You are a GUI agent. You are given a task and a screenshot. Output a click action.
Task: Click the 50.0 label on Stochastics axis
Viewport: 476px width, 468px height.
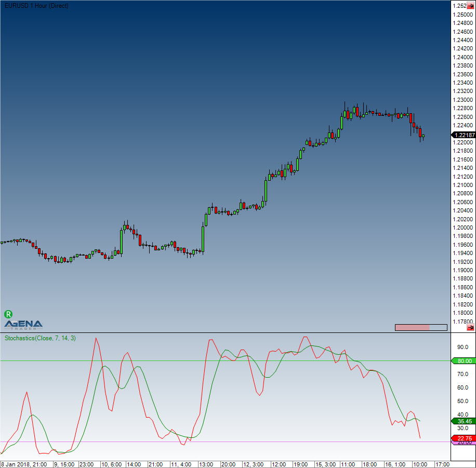tap(461, 401)
